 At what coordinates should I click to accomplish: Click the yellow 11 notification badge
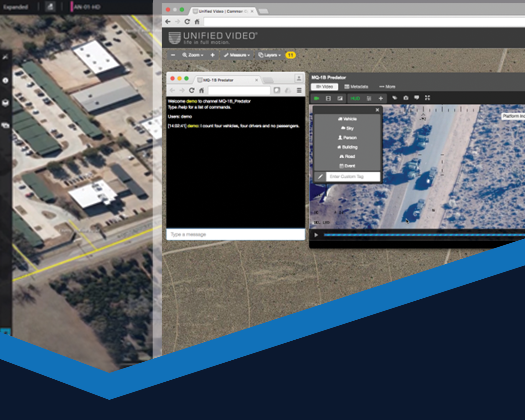click(290, 55)
